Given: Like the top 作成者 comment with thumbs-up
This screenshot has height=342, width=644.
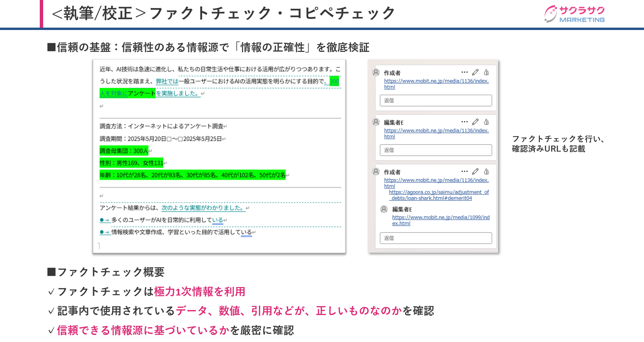Looking at the screenshot, I should click(486, 72).
